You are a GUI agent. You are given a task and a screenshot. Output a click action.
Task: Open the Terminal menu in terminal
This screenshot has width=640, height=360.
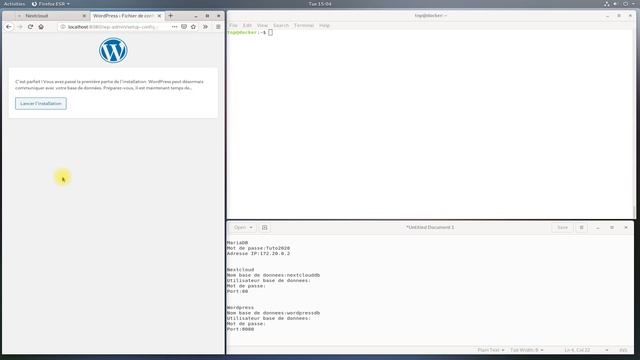pos(304,25)
